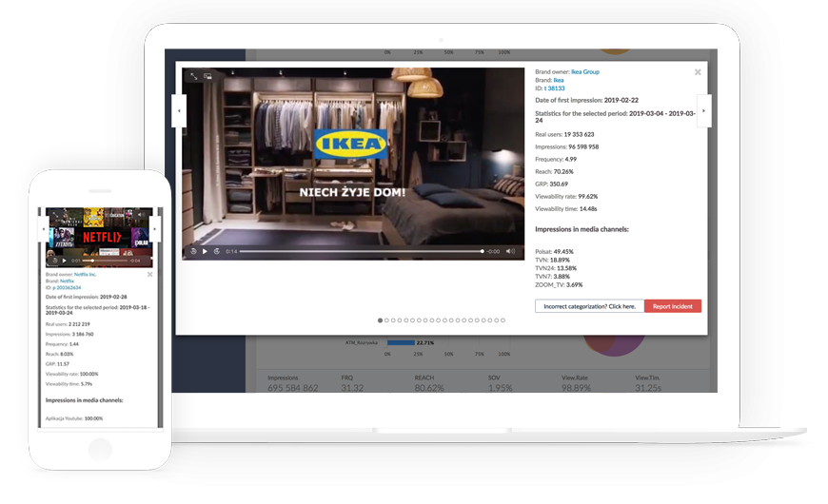Click the Impressions in media channels heading
This screenshot has width=828, height=504.
[582, 229]
